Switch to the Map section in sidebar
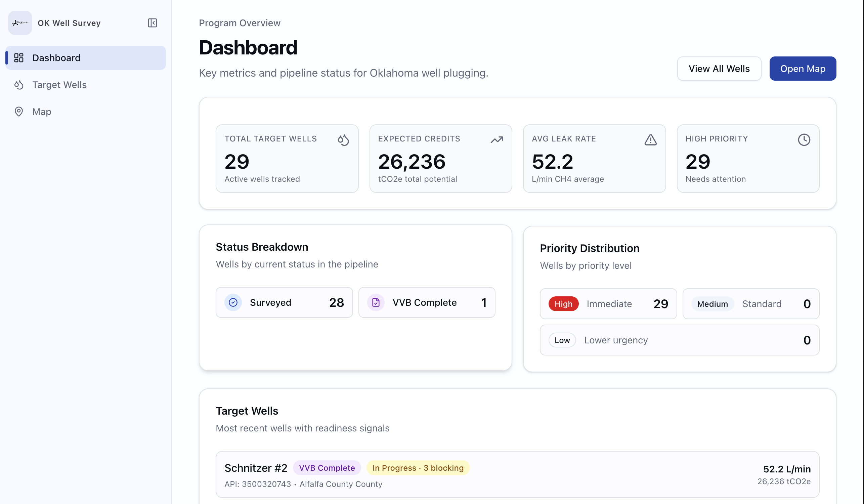This screenshot has height=504, width=864. pos(41,112)
